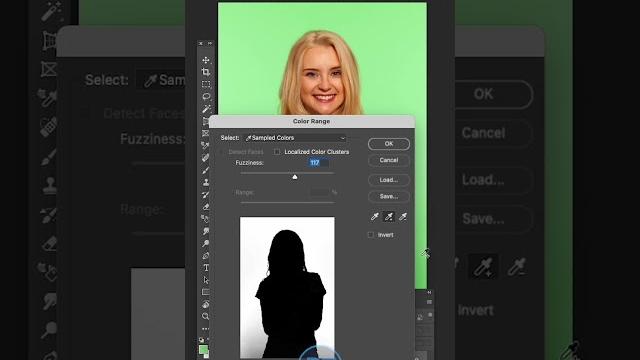
Task: Enable Localized Color Clusters checkbox
Action: pyautogui.click(x=277, y=152)
